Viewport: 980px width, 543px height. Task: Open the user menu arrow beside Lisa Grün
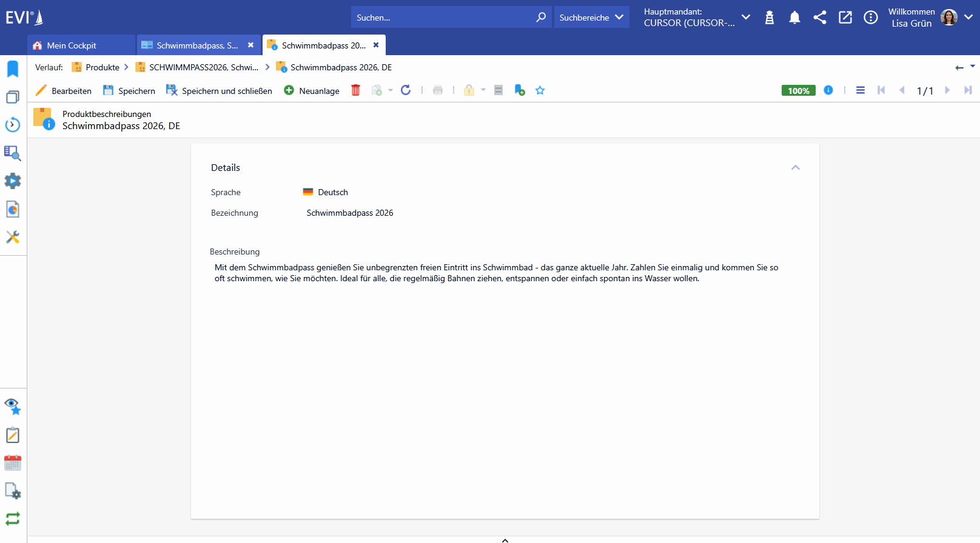click(968, 17)
